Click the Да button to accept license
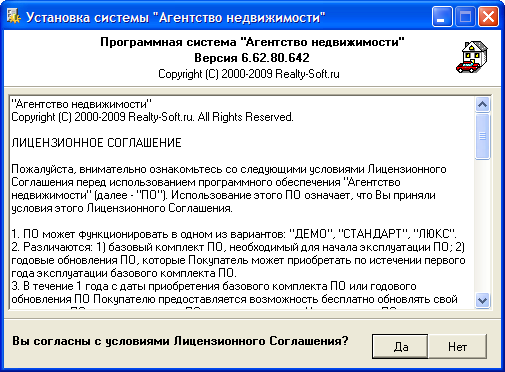Viewport: 505px width, 372px height. pos(400,347)
